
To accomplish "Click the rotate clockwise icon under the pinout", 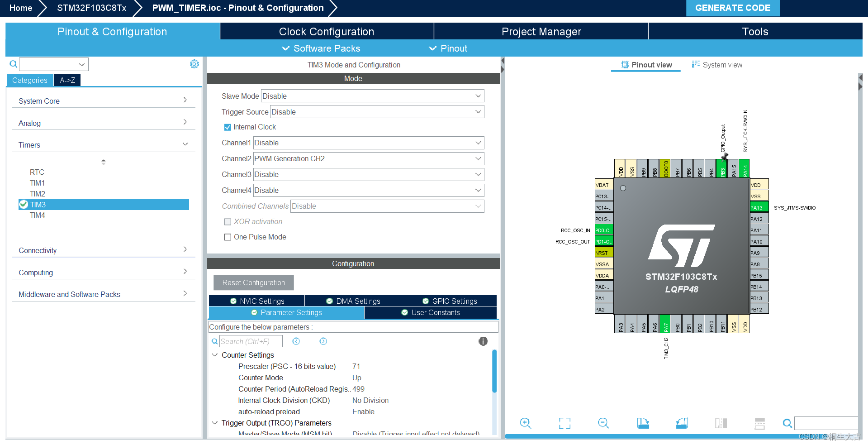I will pyautogui.click(x=643, y=423).
